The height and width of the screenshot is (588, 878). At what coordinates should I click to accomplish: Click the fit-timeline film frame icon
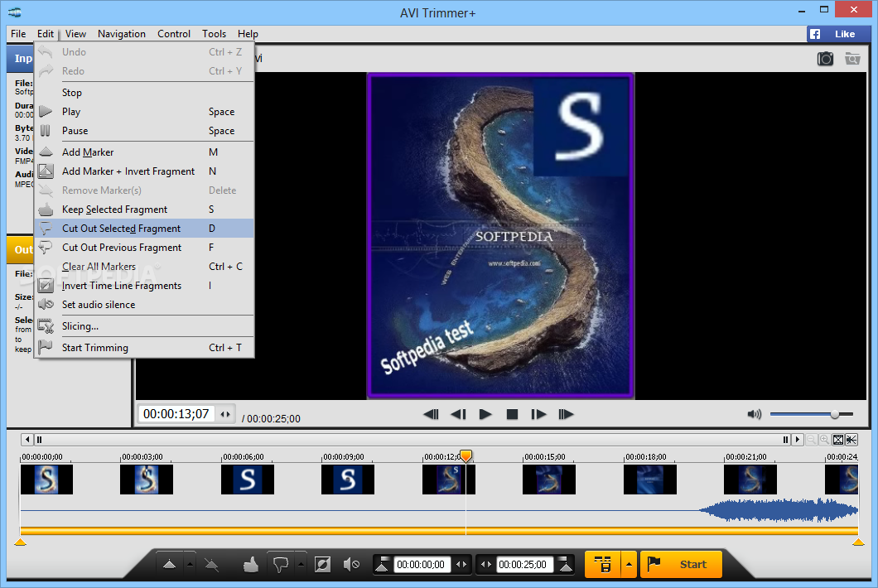pos(838,440)
